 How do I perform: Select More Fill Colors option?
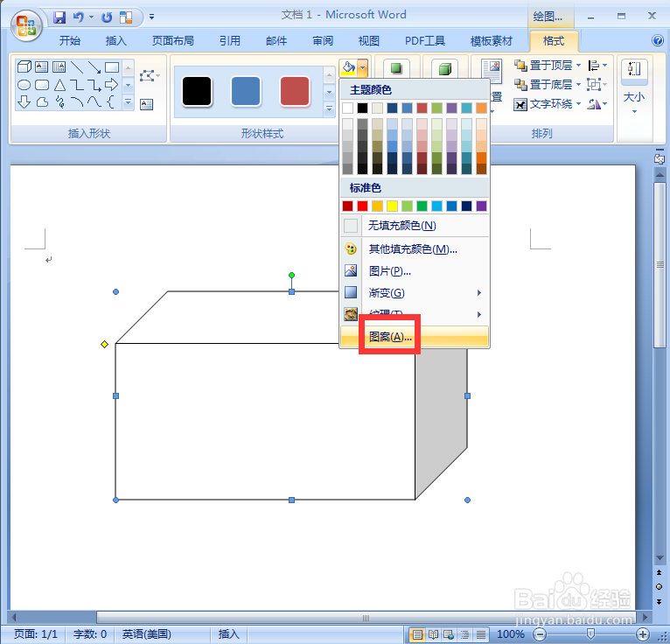[x=415, y=248]
